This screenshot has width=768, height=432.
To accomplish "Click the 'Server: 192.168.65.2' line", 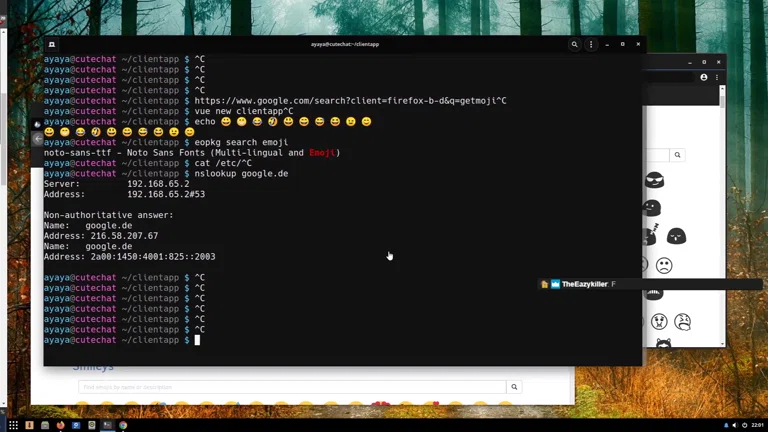I will 117,184.
